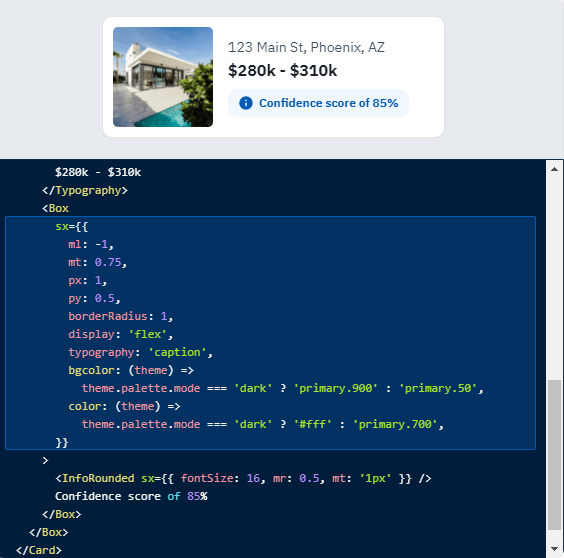The height and width of the screenshot is (558, 564).
Task: Click the 123 Main St, Phoenix, AZ address
Action: [306, 47]
